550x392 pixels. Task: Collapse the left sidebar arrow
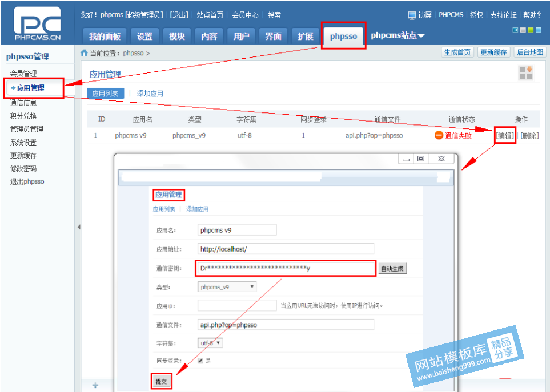click(x=79, y=227)
